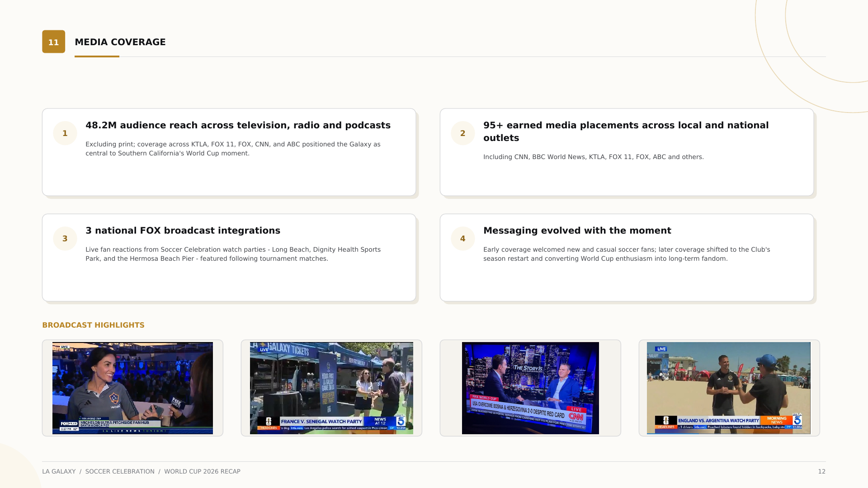Click the text starting 'Excluding print; coverage across KTLA'
This screenshot has height=488, width=868.
(x=233, y=149)
